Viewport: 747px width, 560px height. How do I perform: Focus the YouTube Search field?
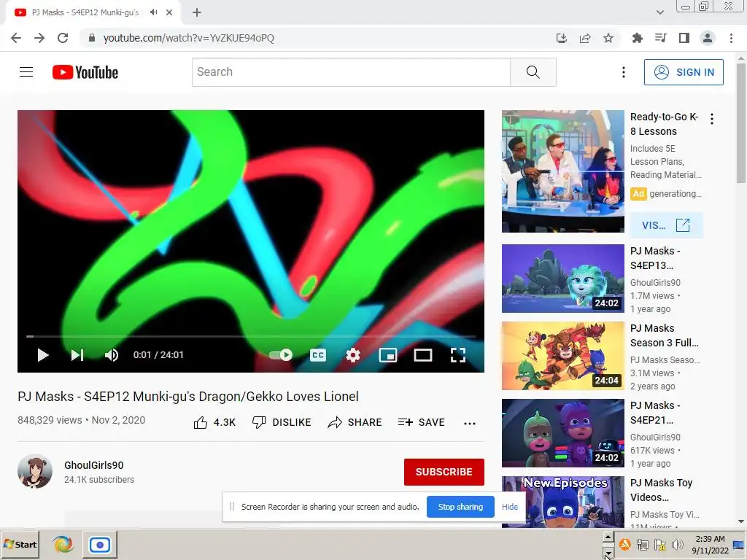coord(351,72)
